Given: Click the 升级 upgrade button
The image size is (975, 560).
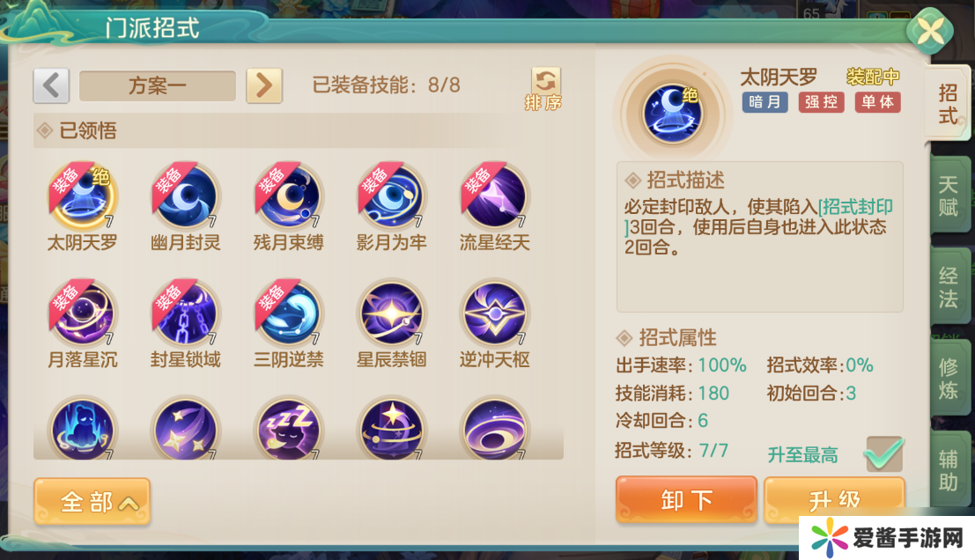Looking at the screenshot, I should pyautogui.click(x=834, y=498).
